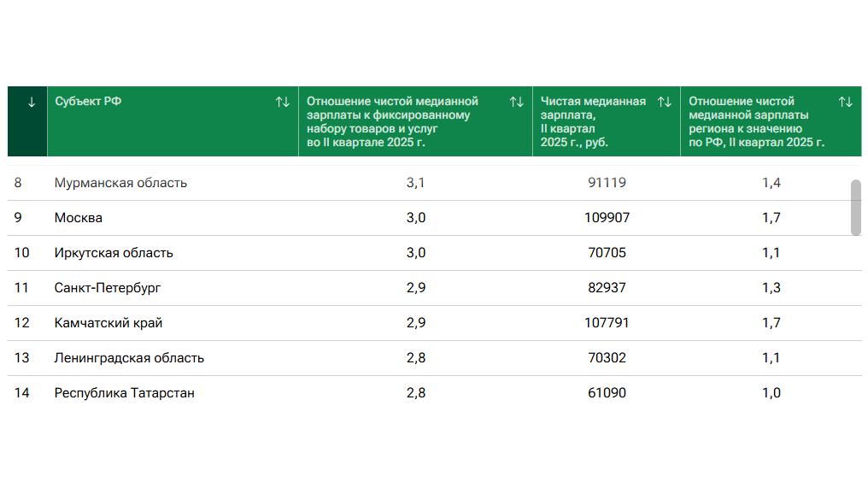Click Kamchatka's salary value 107791
This screenshot has width=868, height=488.
(607, 323)
